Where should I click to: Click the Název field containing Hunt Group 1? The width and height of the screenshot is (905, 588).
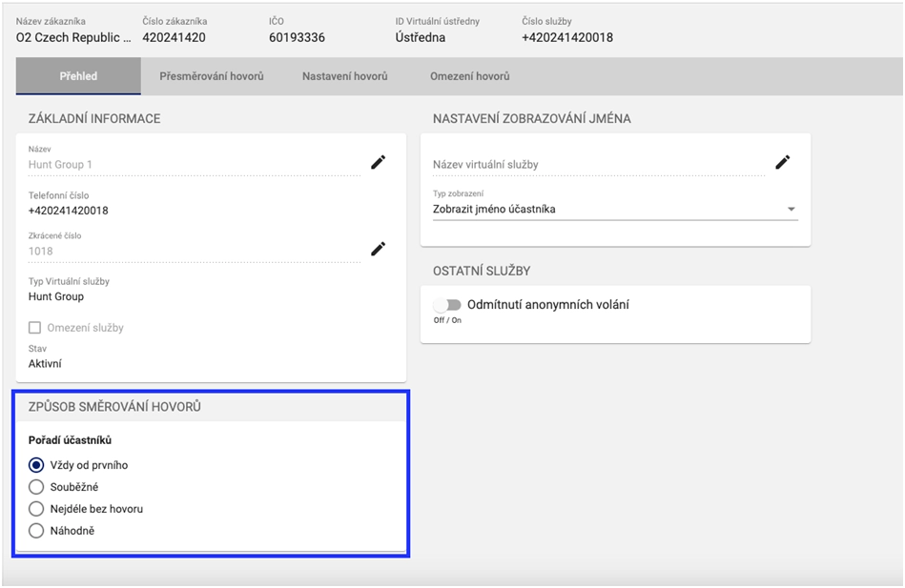(x=191, y=165)
